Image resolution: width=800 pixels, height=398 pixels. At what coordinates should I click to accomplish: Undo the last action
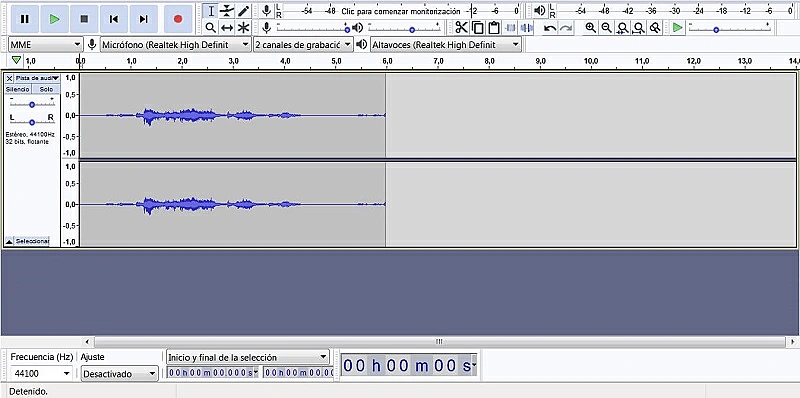(550, 28)
